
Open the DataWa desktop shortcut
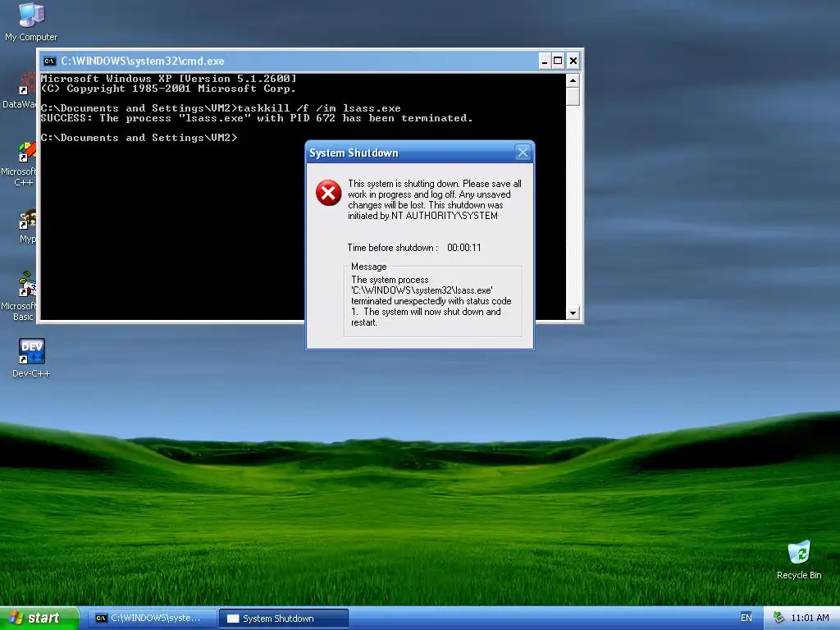coord(20,91)
